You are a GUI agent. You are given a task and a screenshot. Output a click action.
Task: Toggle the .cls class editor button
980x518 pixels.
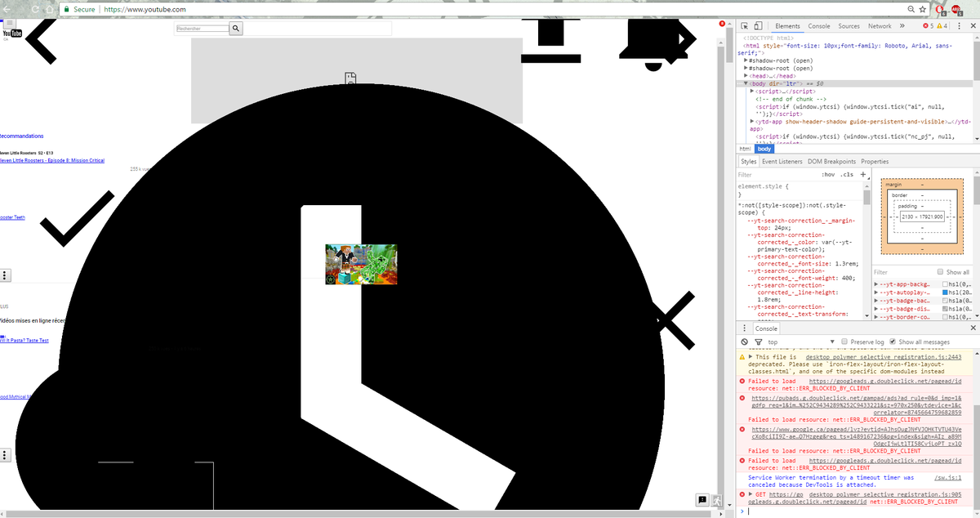[x=848, y=175]
